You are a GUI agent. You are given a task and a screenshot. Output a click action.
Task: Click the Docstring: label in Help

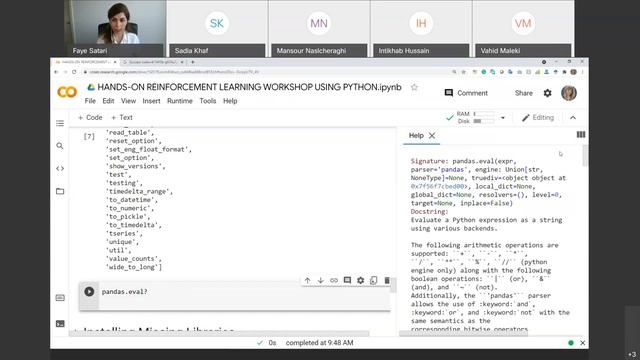(x=429, y=211)
